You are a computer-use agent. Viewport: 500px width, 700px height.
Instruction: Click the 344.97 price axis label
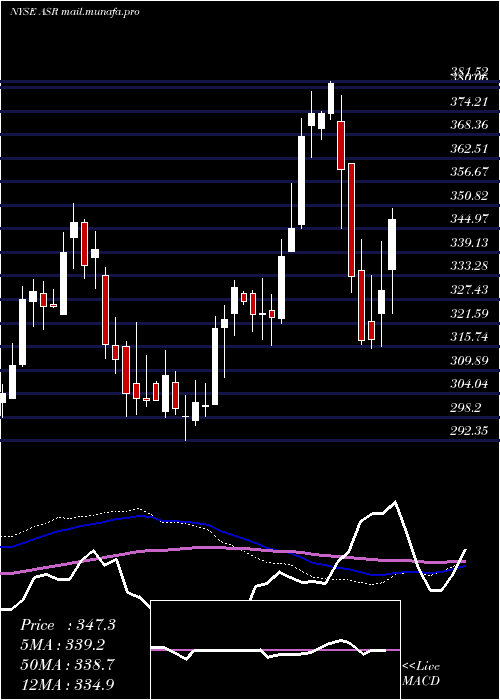coord(468,219)
